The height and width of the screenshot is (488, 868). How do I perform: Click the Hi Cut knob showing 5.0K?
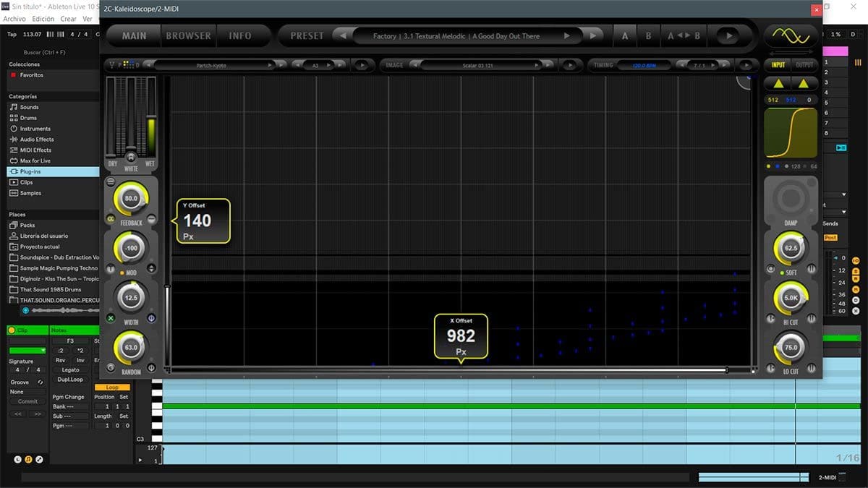[791, 298]
